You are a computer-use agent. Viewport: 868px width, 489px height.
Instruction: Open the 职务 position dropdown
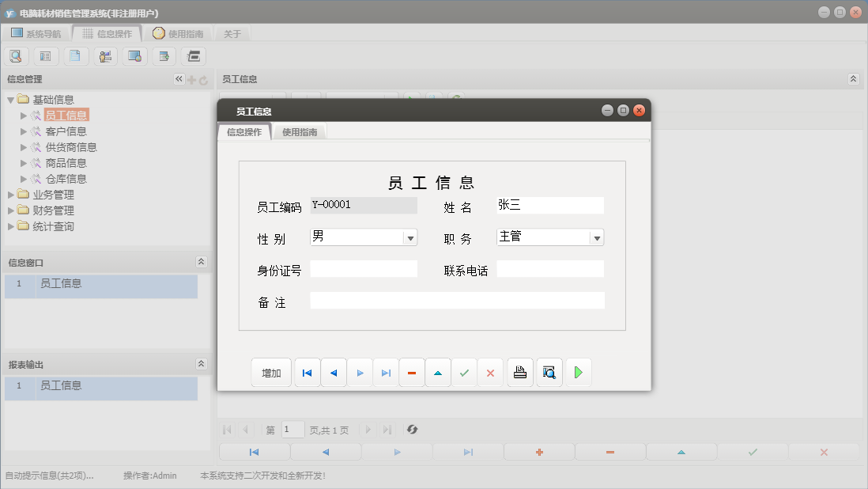[x=597, y=237]
